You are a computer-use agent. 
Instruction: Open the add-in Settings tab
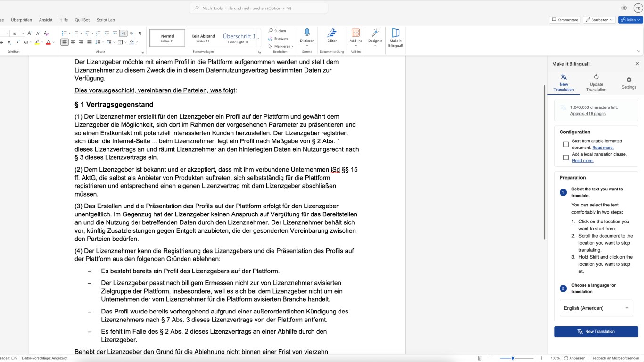tap(629, 83)
